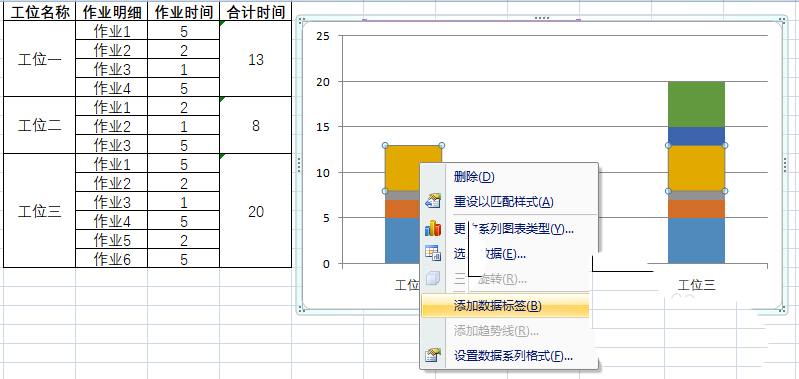799x379 pixels.
Task: Select the 作业5 cell in the table
Action: [x=112, y=240]
